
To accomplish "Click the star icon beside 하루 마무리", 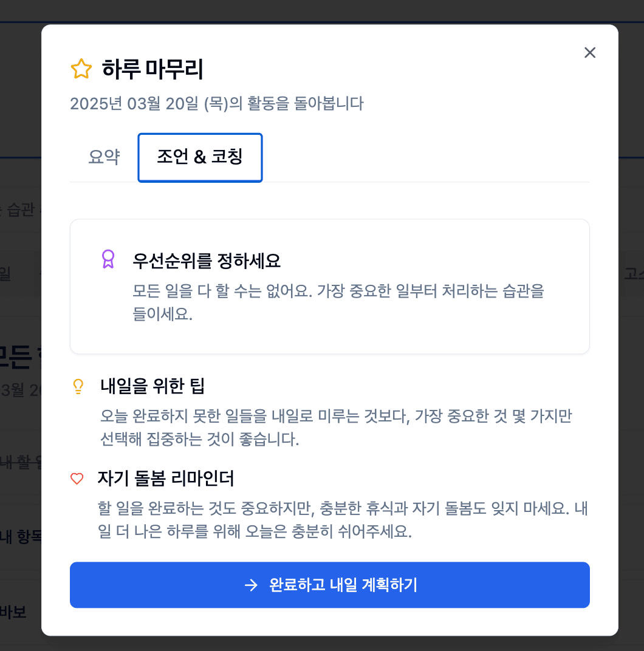I will (81, 69).
